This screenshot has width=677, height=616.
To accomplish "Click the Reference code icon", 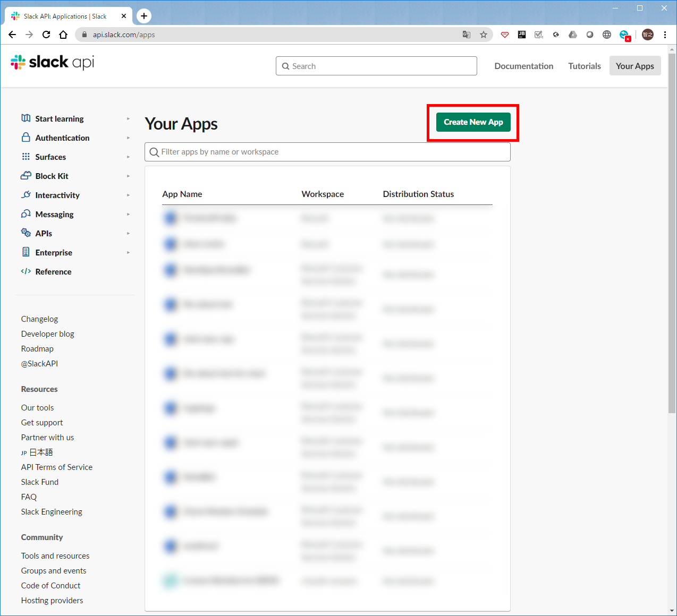I will 26,271.
